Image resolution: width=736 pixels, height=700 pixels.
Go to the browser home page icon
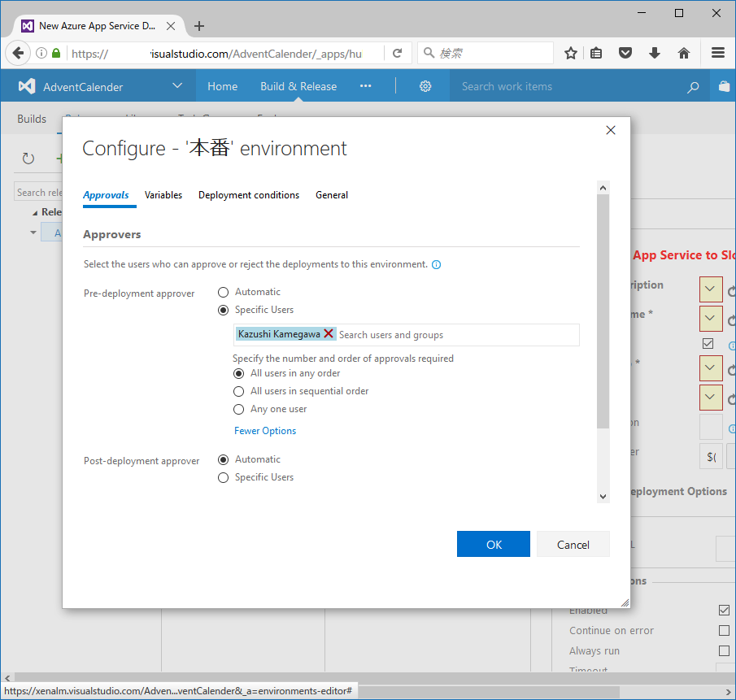tap(684, 53)
